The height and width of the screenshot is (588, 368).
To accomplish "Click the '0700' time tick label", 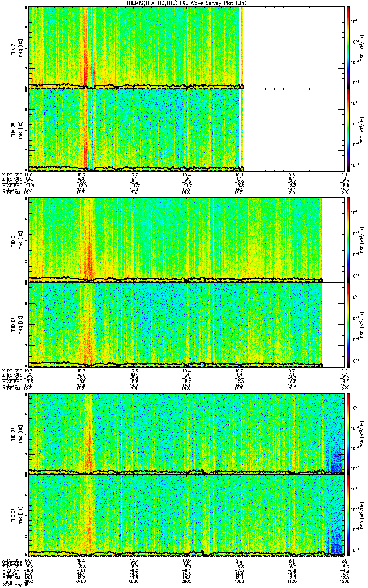I will pos(81,582).
